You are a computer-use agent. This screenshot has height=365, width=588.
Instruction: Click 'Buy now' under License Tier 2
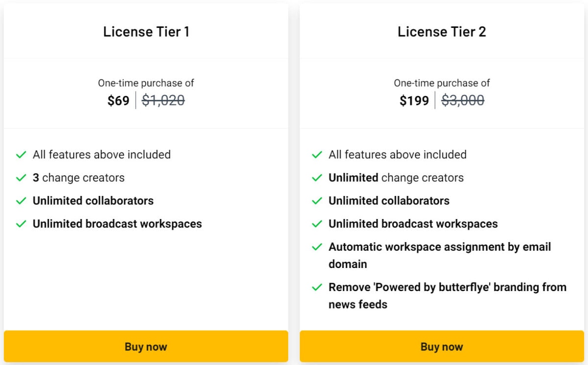[441, 346]
